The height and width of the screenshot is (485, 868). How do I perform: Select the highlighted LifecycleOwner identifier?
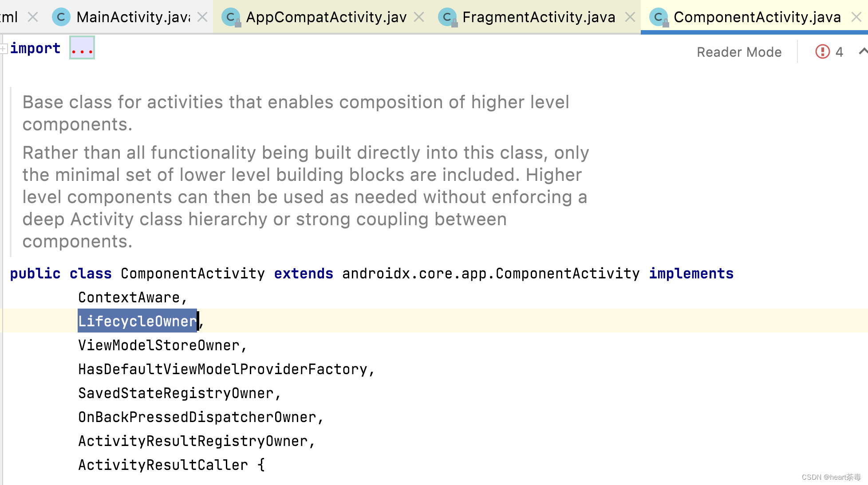tap(137, 321)
